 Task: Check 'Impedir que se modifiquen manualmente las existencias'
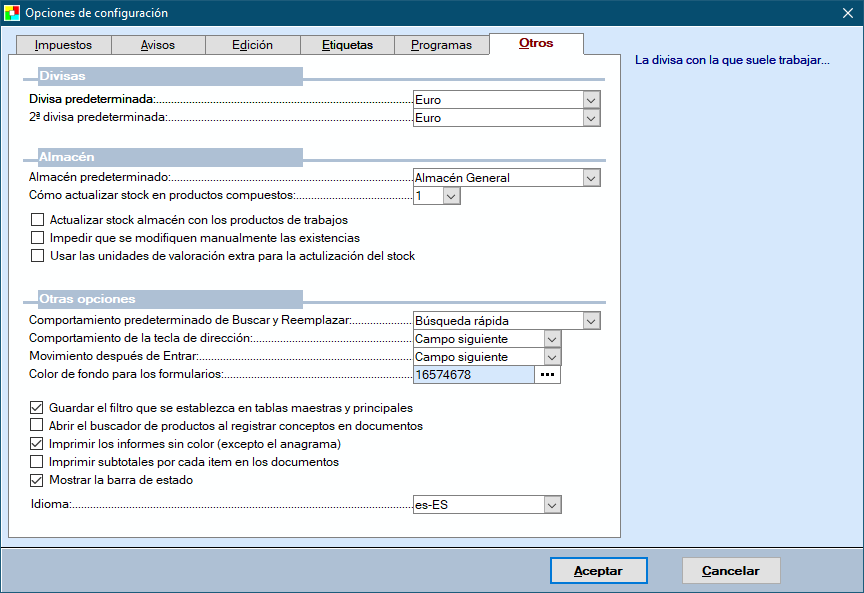point(38,238)
